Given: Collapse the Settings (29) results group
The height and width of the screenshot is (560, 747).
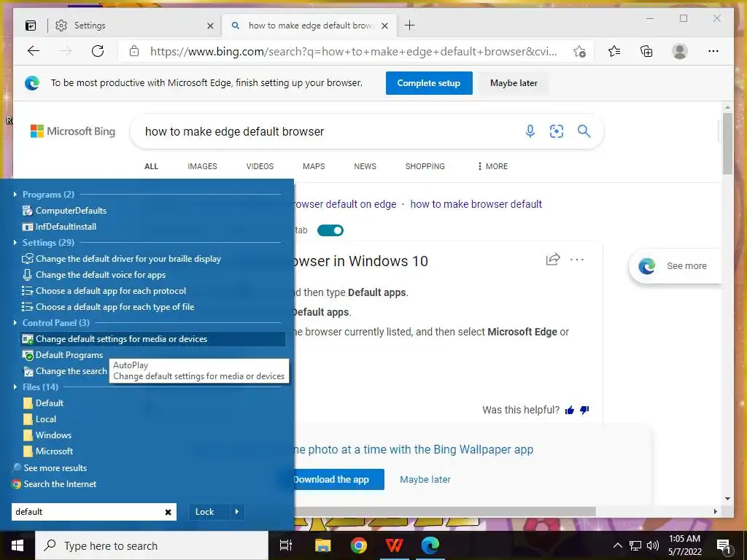Looking at the screenshot, I should (15, 242).
